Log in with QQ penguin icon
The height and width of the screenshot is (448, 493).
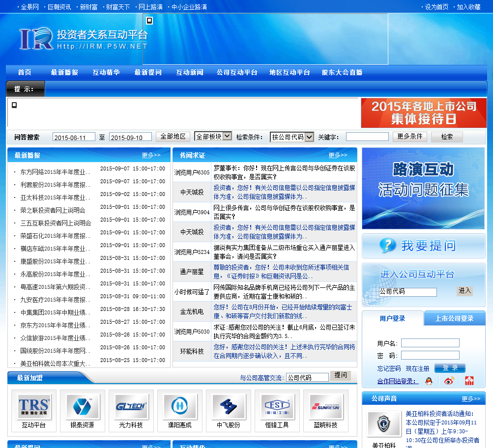[429, 381]
